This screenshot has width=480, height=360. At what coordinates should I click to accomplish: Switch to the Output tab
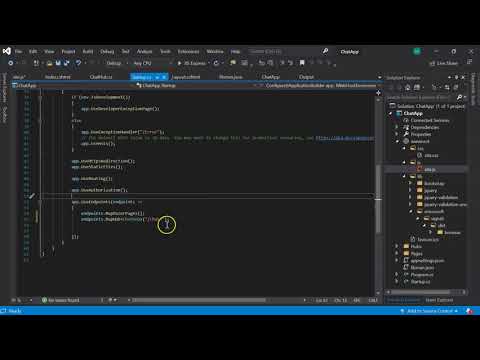[306, 77]
